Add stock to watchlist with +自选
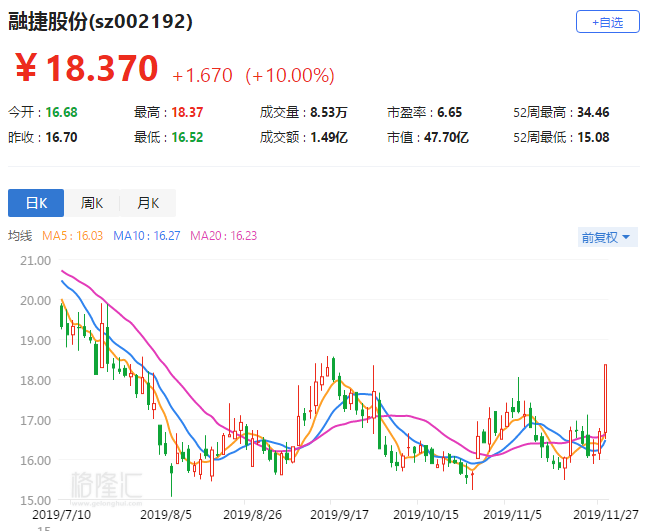 click(x=607, y=22)
